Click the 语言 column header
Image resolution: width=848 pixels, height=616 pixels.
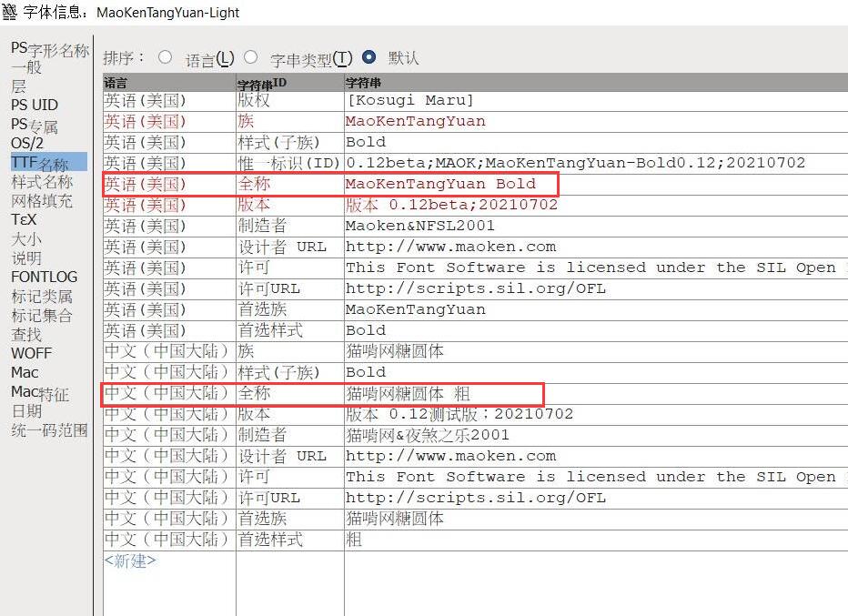[x=168, y=82]
